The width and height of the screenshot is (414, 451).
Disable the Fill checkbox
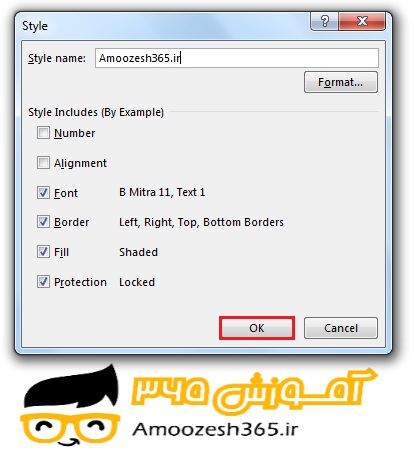(x=43, y=252)
